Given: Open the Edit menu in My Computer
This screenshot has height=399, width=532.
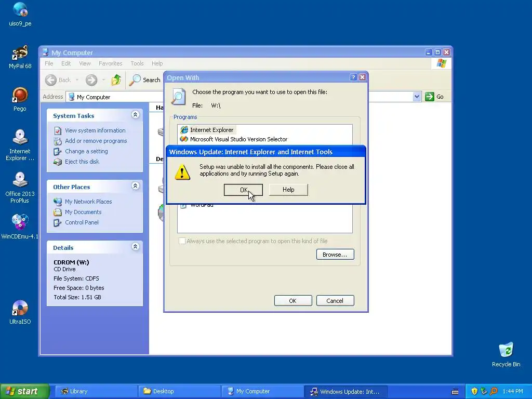Looking at the screenshot, I should pos(66,63).
